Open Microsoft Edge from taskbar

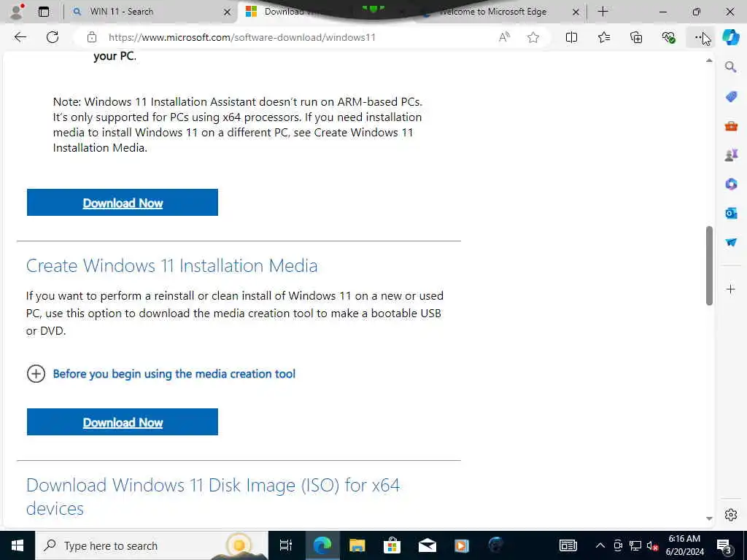pos(322,545)
